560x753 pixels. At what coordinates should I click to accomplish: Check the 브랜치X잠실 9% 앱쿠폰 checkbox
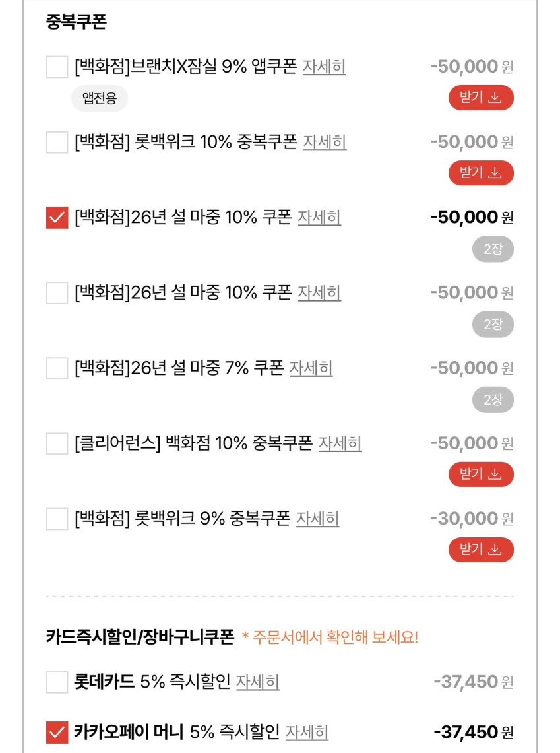click(x=57, y=67)
